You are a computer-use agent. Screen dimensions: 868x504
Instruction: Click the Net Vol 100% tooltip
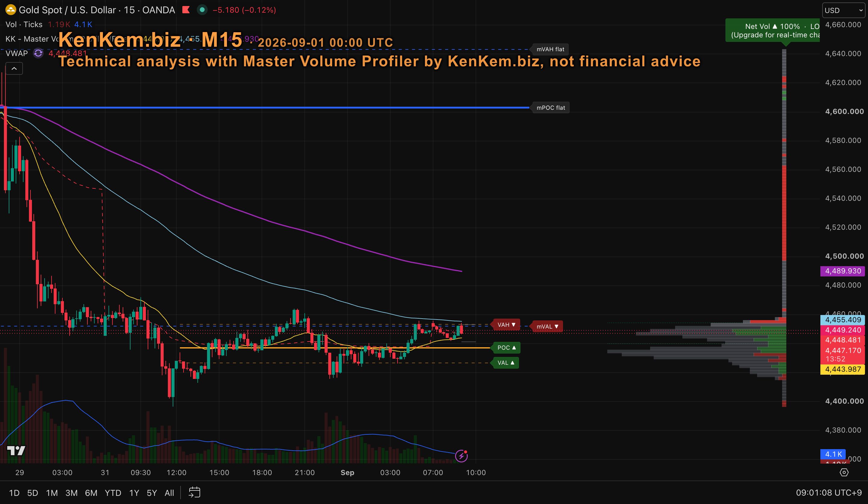pos(772,31)
